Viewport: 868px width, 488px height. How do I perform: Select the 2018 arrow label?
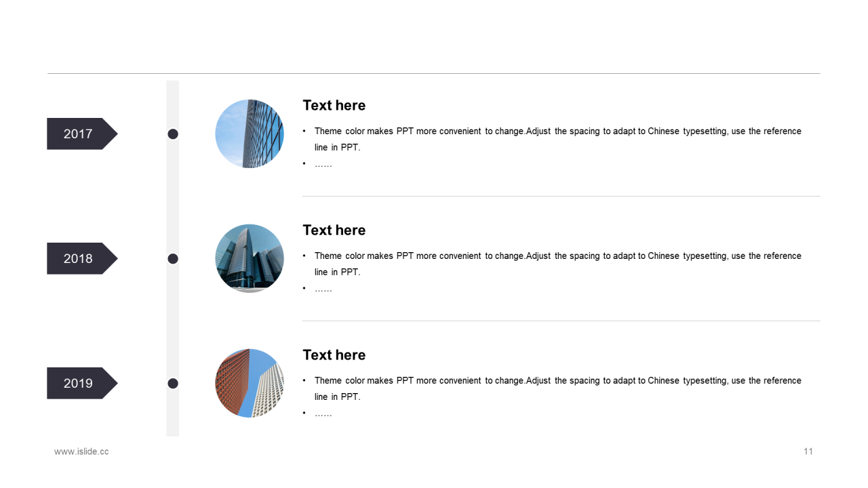82,258
